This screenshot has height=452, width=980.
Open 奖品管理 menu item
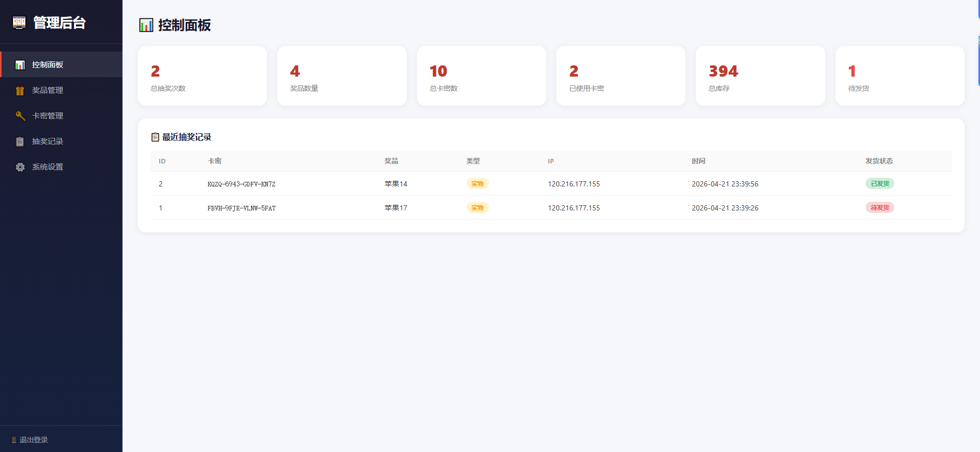click(x=47, y=90)
